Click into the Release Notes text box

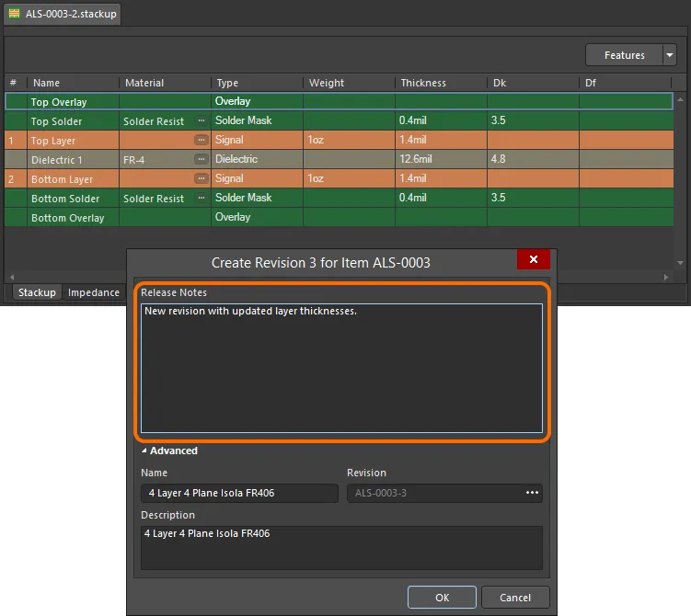(x=341, y=368)
